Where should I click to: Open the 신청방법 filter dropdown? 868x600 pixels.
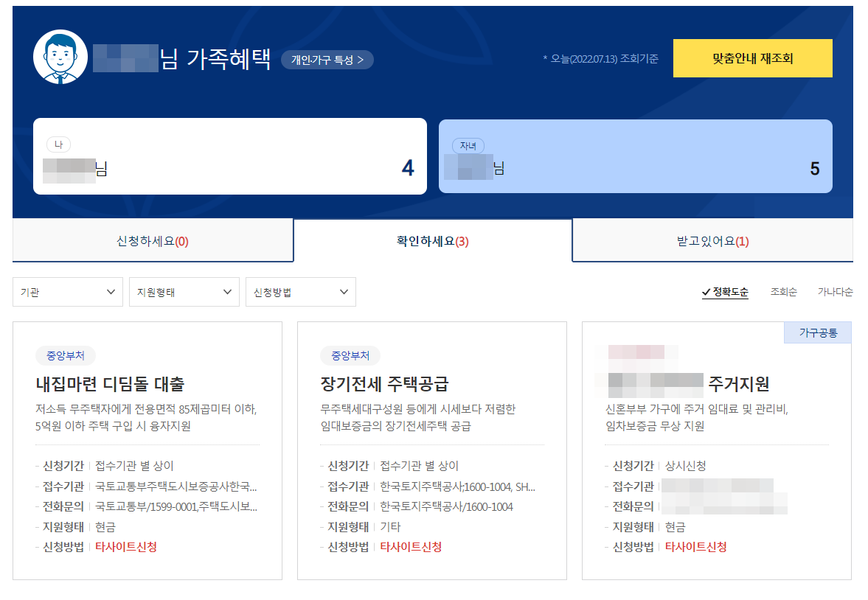(x=301, y=292)
